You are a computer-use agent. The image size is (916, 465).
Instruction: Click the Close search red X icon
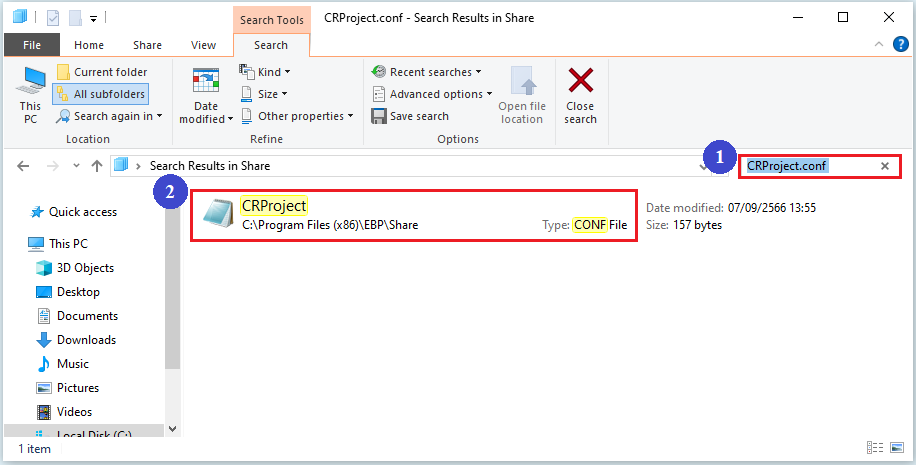580,82
